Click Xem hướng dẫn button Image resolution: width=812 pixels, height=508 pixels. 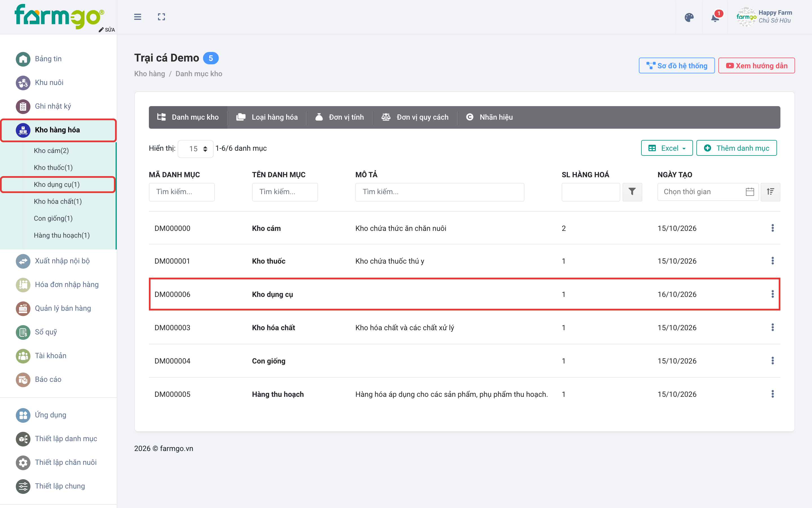tap(756, 65)
